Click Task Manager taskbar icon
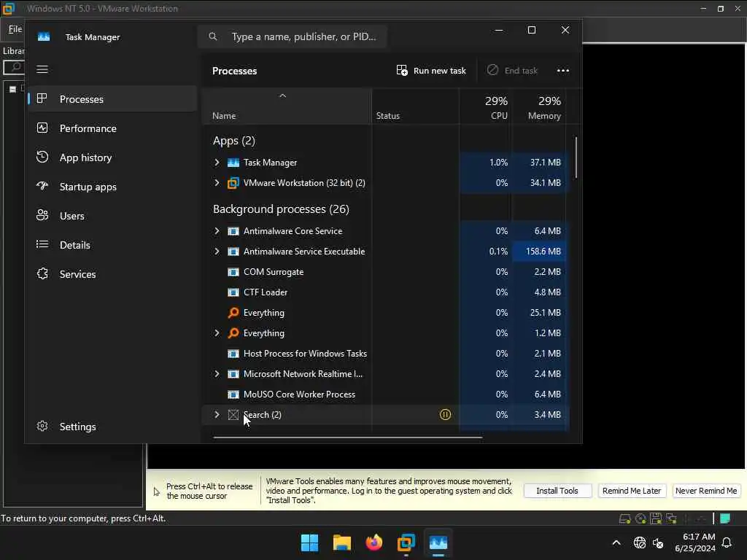The image size is (747, 560). [438, 542]
